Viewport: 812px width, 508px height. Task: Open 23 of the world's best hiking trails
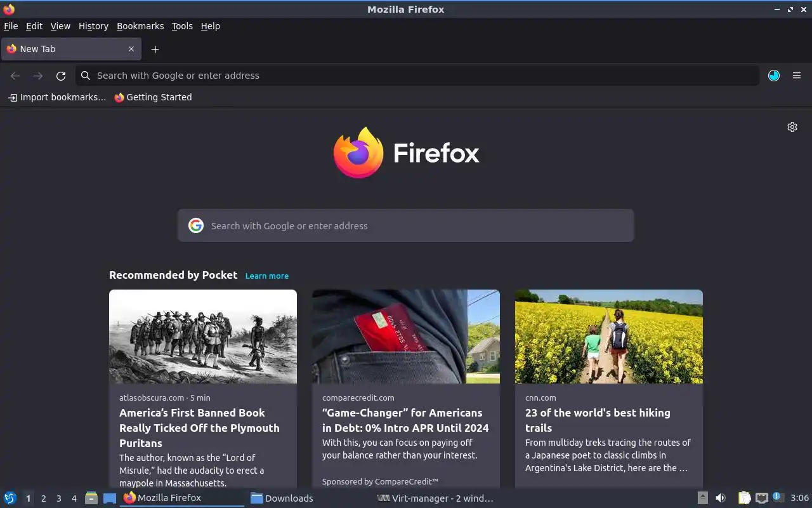pos(598,420)
